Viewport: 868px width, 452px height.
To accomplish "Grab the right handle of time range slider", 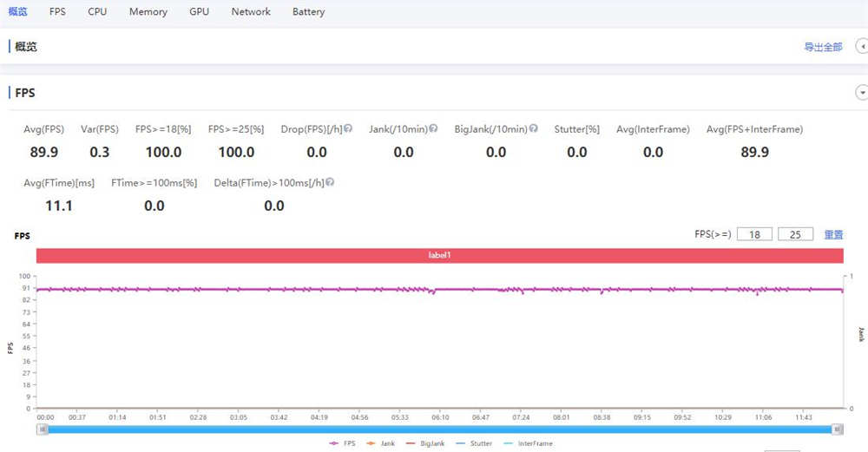I will tap(838, 429).
